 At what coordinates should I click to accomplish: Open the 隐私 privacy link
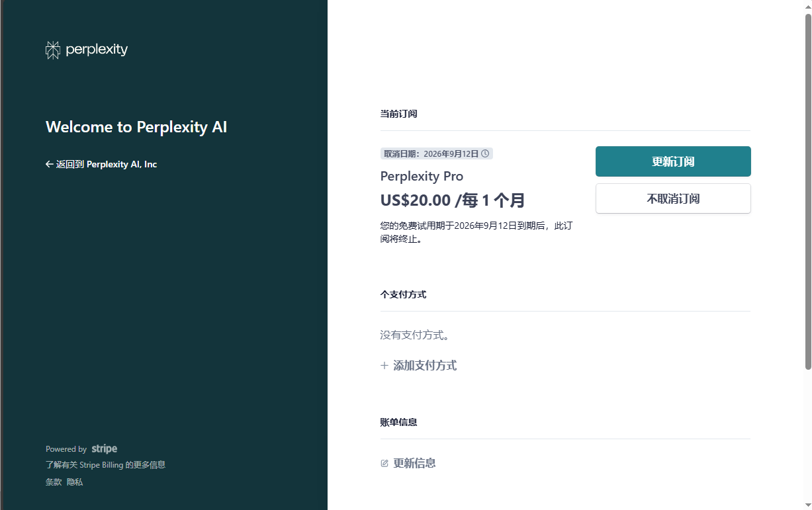(75, 482)
